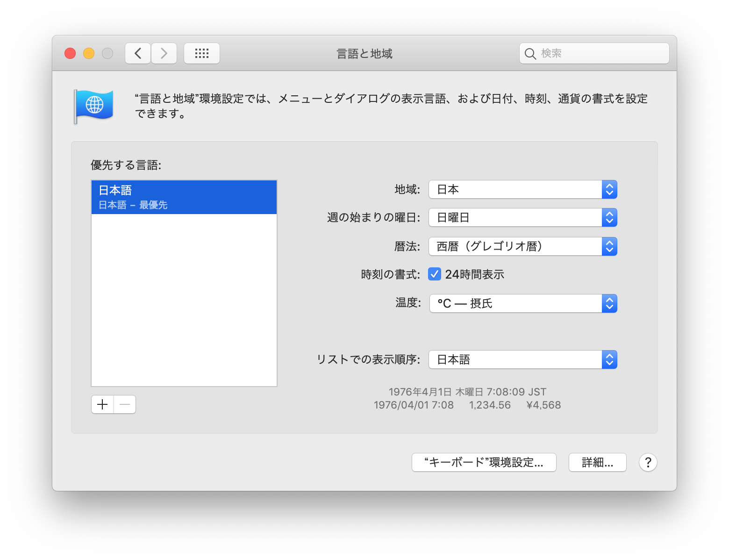Open the 地域 dropdown

(x=522, y=189)
